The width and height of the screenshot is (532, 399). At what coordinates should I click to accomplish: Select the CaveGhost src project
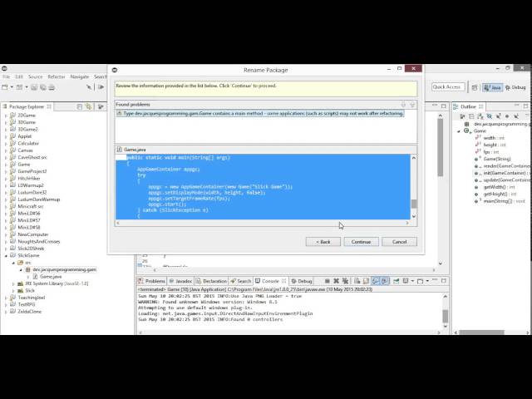pyautogui.click(x=32, y=157)
